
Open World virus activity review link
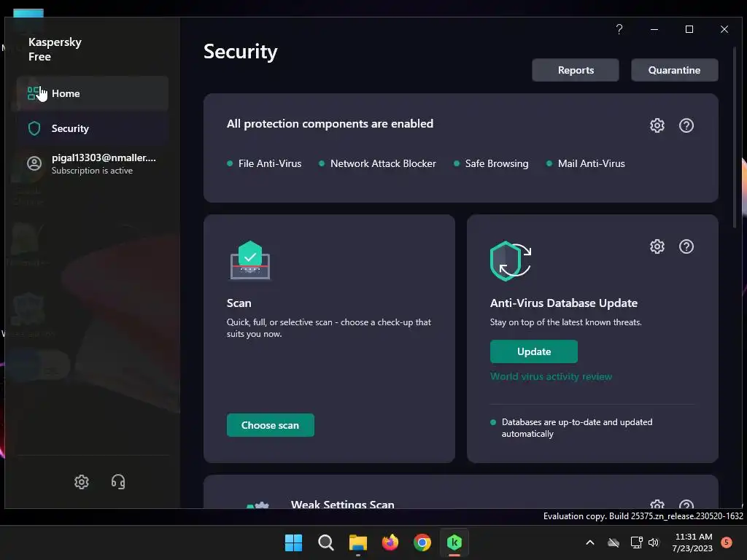[x=551, y=376]
